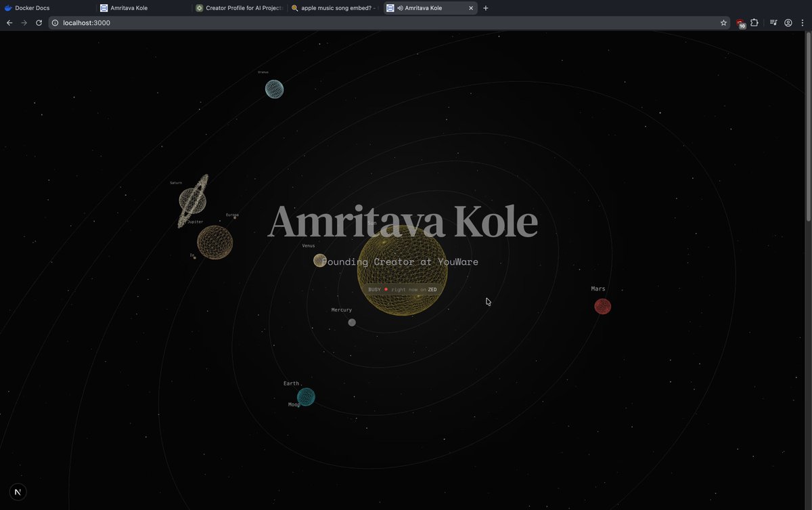Click the page's vertical scrollbar thumb
The image size is (812, 510).
(x=808, y=127)
